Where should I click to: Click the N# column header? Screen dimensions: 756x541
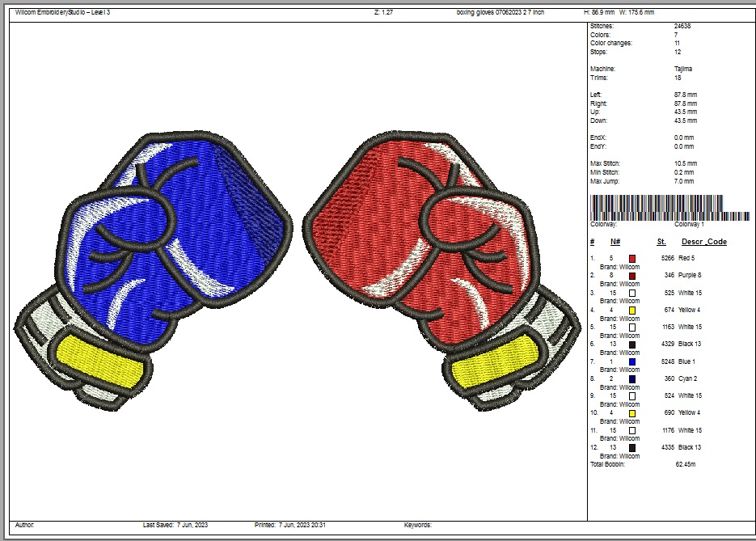(615, 242)
